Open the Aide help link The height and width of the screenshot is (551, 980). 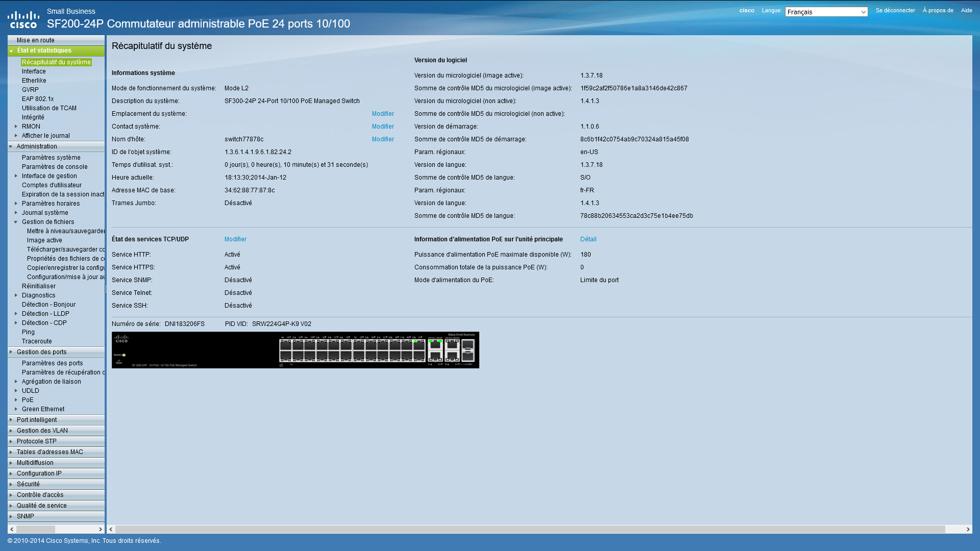966,10
